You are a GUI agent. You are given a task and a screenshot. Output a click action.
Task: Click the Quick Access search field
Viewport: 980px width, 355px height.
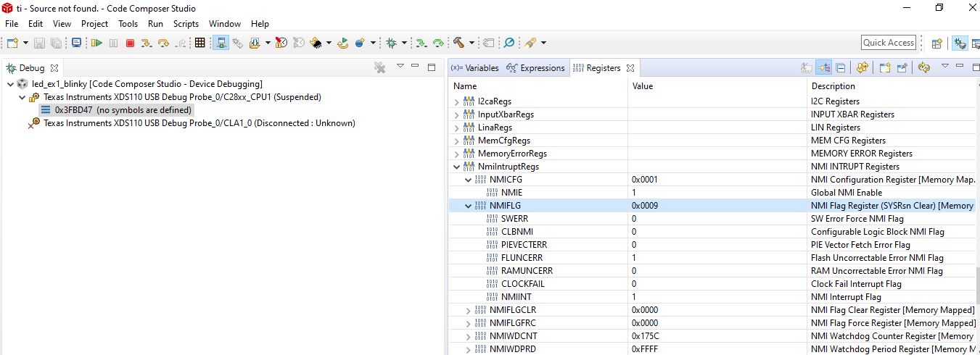pyautogui.click(x=889, y=43)
